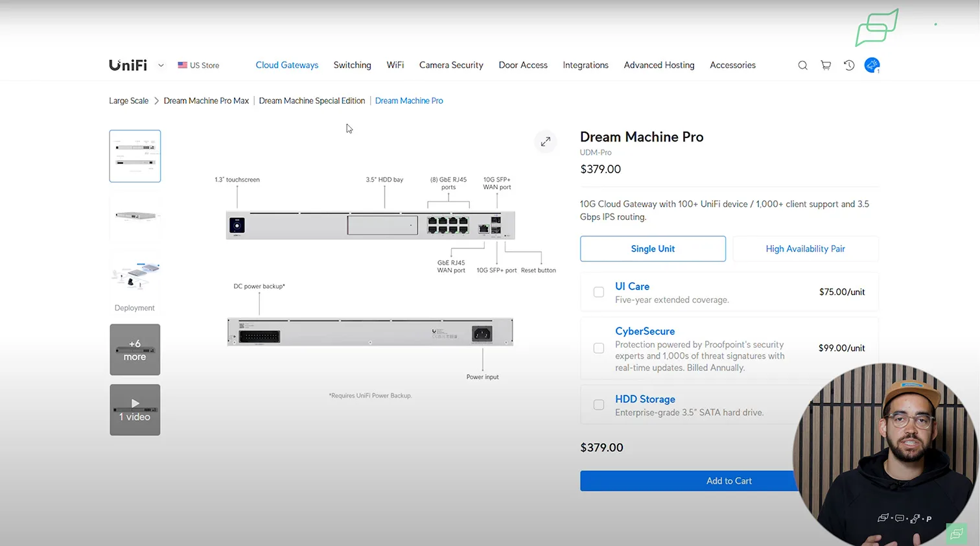Tick the CyberSecure checkbox

599,348
